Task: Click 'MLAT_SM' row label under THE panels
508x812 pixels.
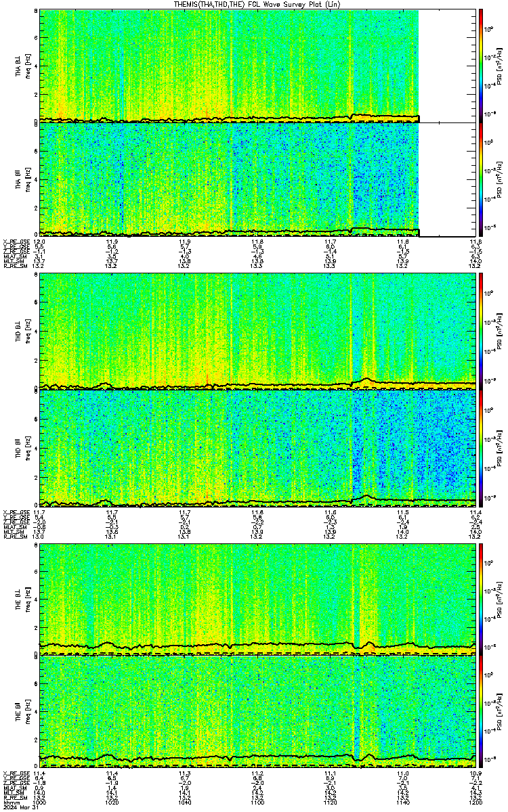Action: (x=14, y=788)
